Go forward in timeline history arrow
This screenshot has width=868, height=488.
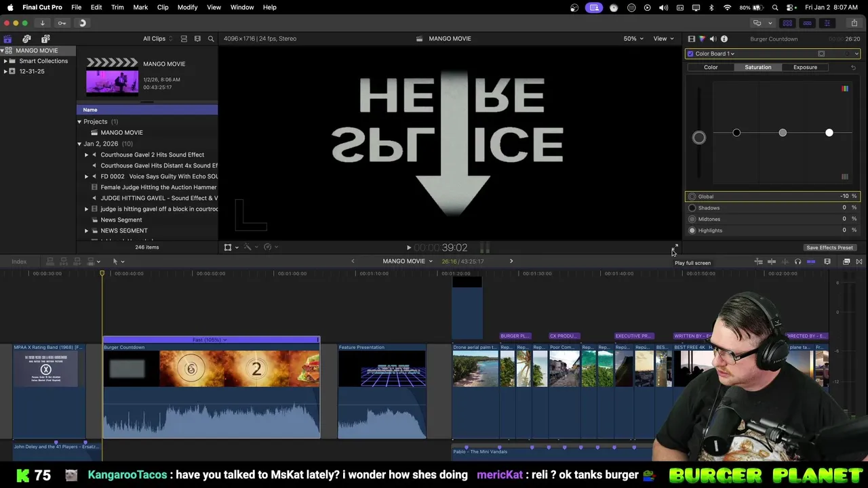click(x=511, y=261)
